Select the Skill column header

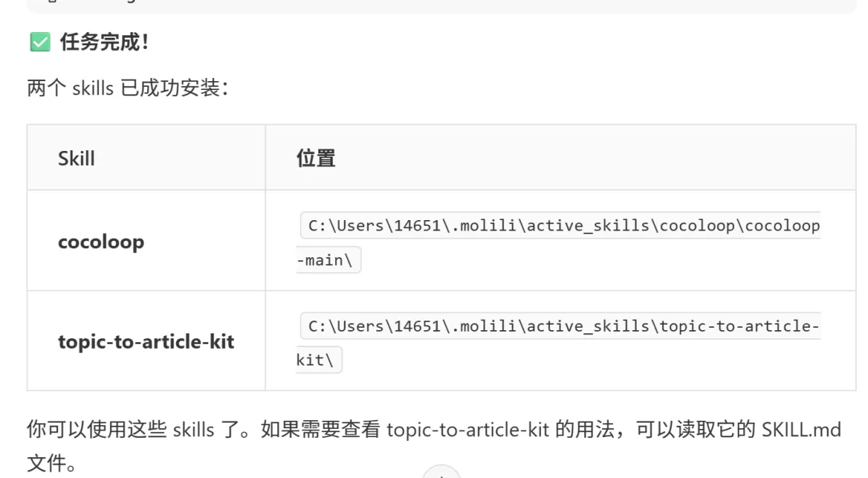coord(76,158)
